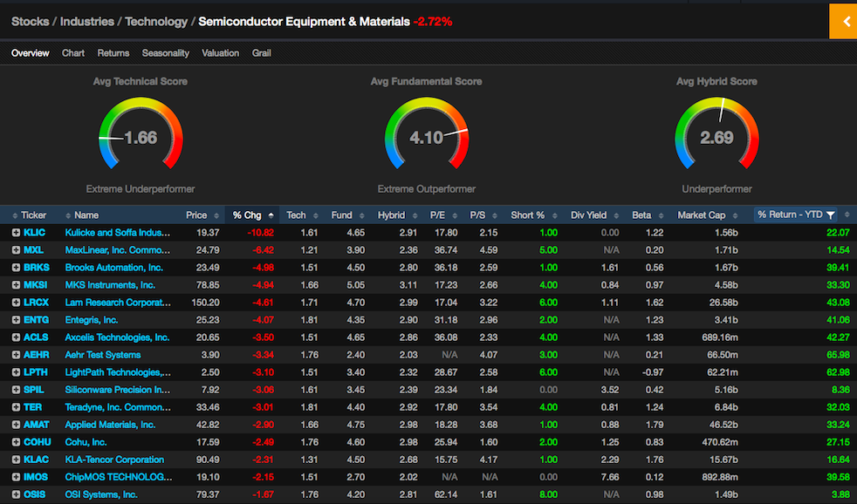857x504 pixels.
Task: Open the Entegris, Inc. name link
Action: click(x=92, y=320)
